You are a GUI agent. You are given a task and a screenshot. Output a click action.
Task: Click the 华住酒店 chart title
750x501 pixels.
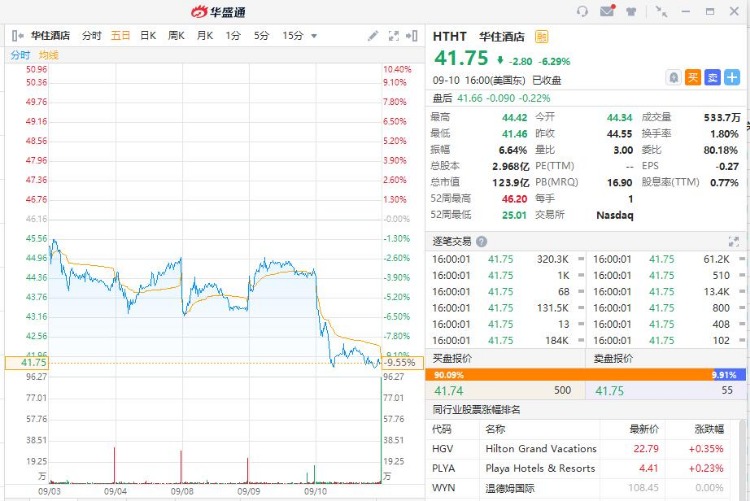click(50, 35)
